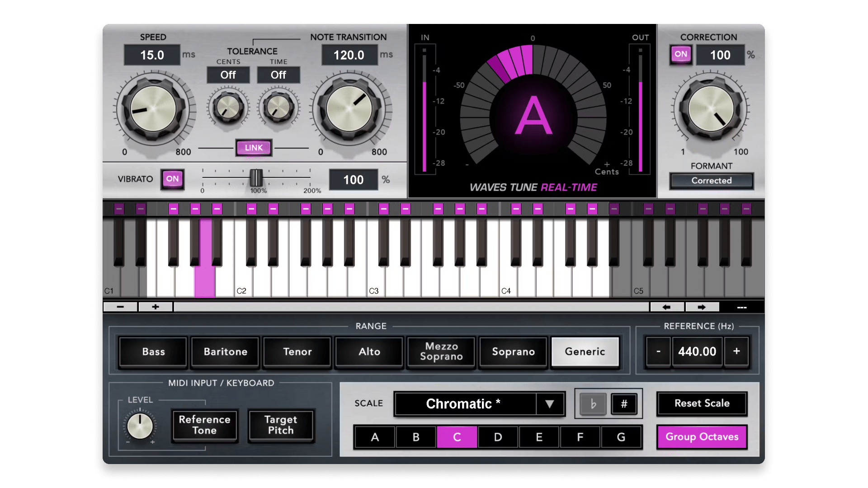
Task: Click the MIDI Level knob
Action: (140, 424)
